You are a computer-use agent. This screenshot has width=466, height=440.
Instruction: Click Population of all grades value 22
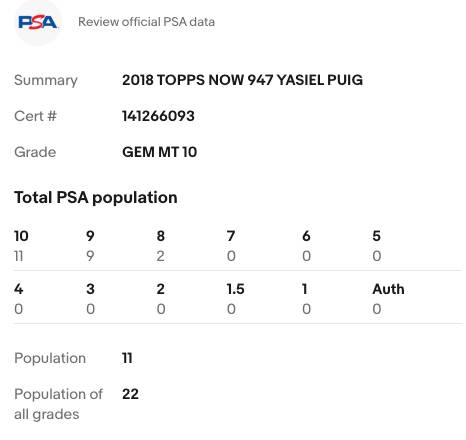tap(130, 394)
